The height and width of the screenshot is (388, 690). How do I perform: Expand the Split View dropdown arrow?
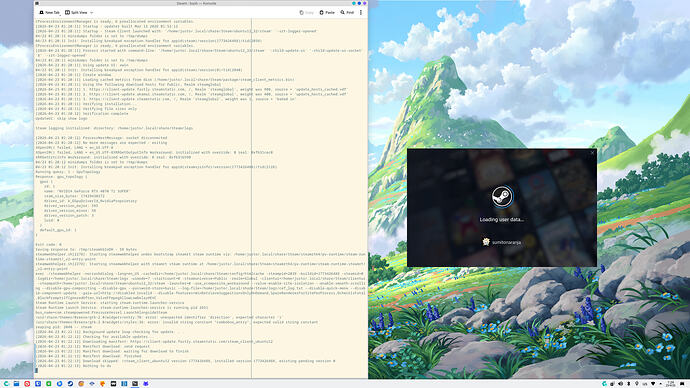click(x=92, y=13)
